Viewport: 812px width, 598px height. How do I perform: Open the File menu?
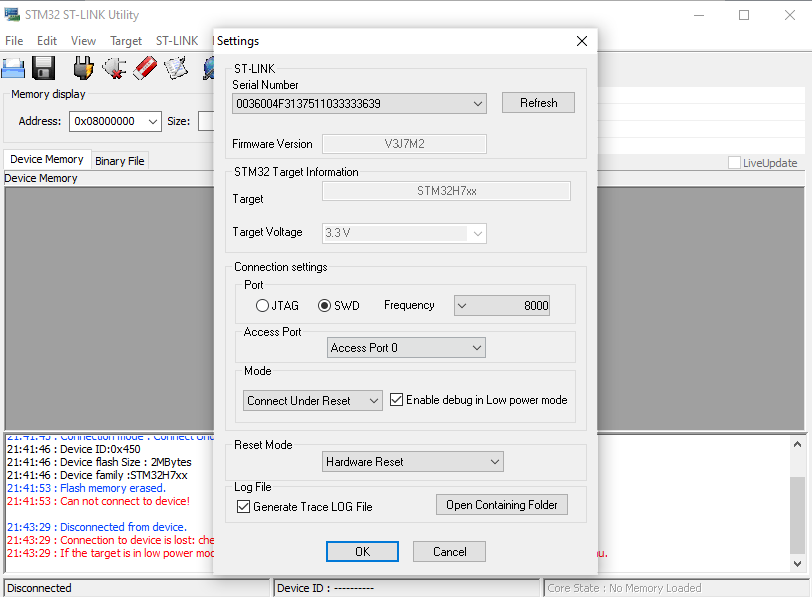pos(14,41)
